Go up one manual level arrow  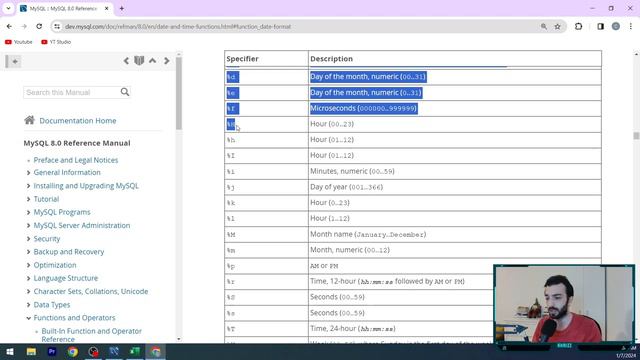pyautogui.click(x=152, y=61)
